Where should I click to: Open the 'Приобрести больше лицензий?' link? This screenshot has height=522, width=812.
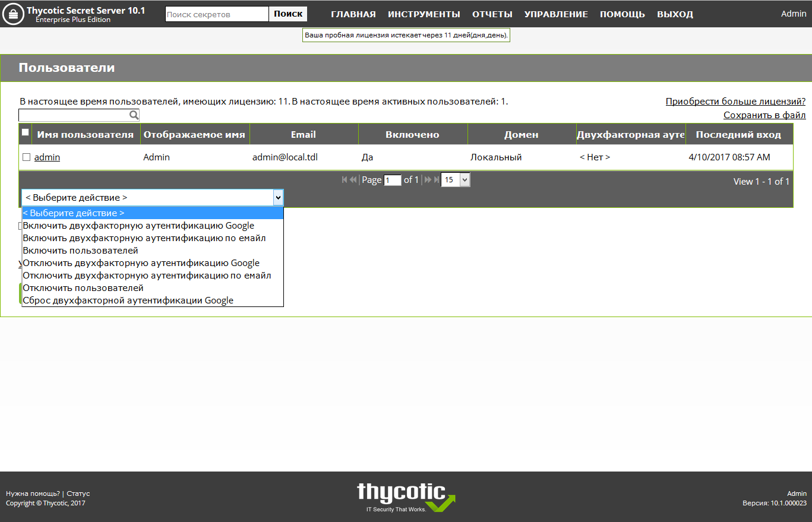735,102
